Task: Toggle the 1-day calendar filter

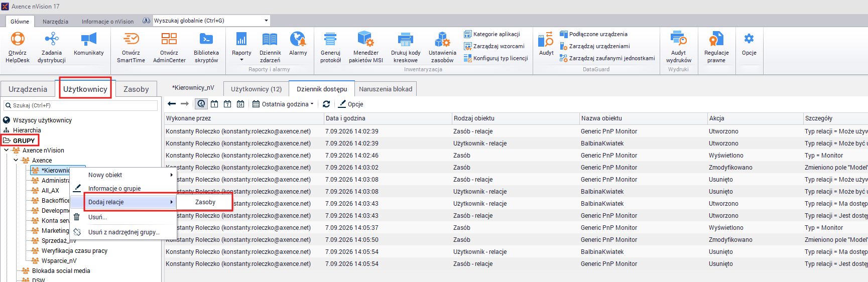Action: (214, 104)
